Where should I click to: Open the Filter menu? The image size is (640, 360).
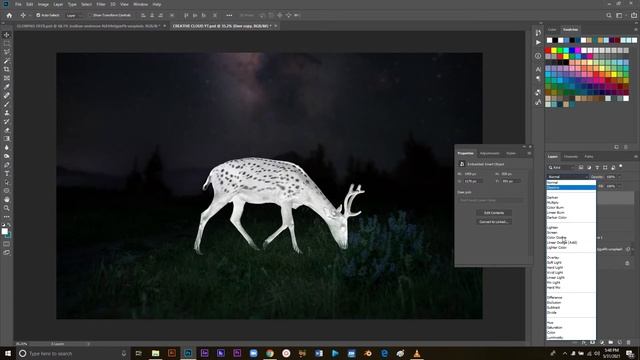coord(101,4)
